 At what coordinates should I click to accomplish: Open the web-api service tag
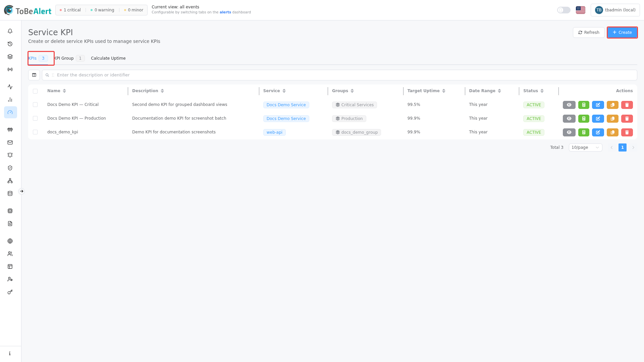274,132
